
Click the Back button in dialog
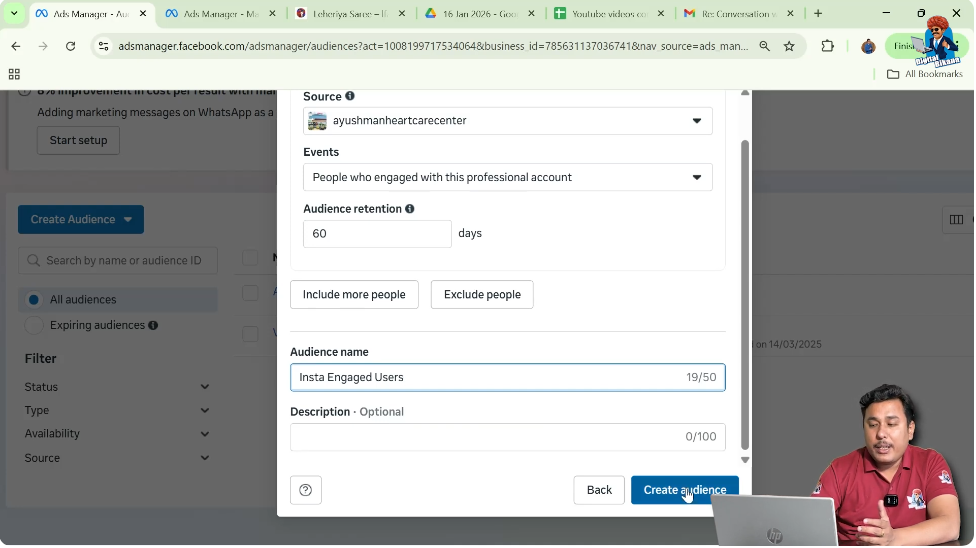599,490
